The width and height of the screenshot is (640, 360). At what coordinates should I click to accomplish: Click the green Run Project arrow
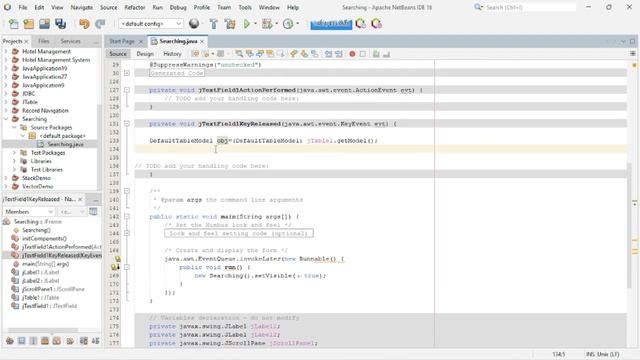point(247,24)
